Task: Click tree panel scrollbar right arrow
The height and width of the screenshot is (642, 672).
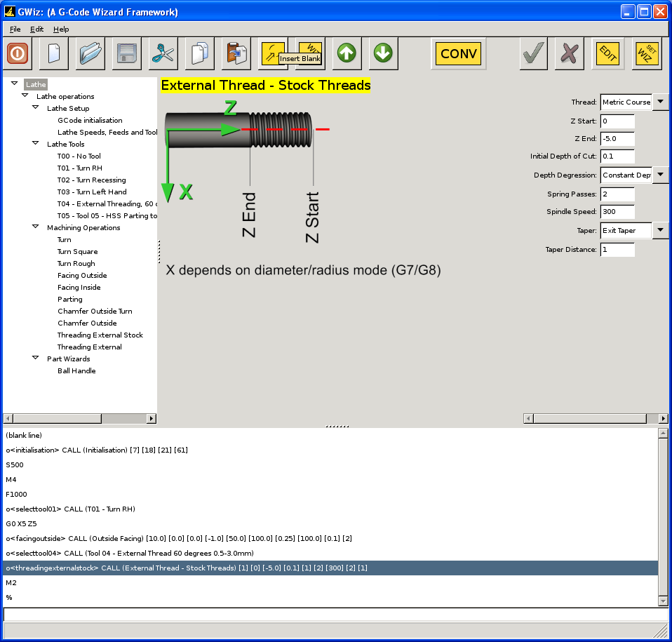Action: (x=152, y=418)
